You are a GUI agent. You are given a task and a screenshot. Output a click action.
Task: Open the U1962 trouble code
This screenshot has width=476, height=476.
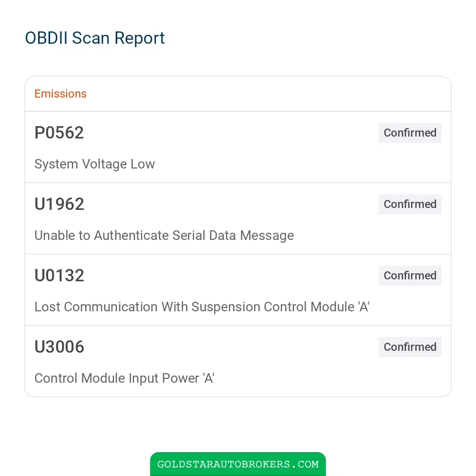59,204
